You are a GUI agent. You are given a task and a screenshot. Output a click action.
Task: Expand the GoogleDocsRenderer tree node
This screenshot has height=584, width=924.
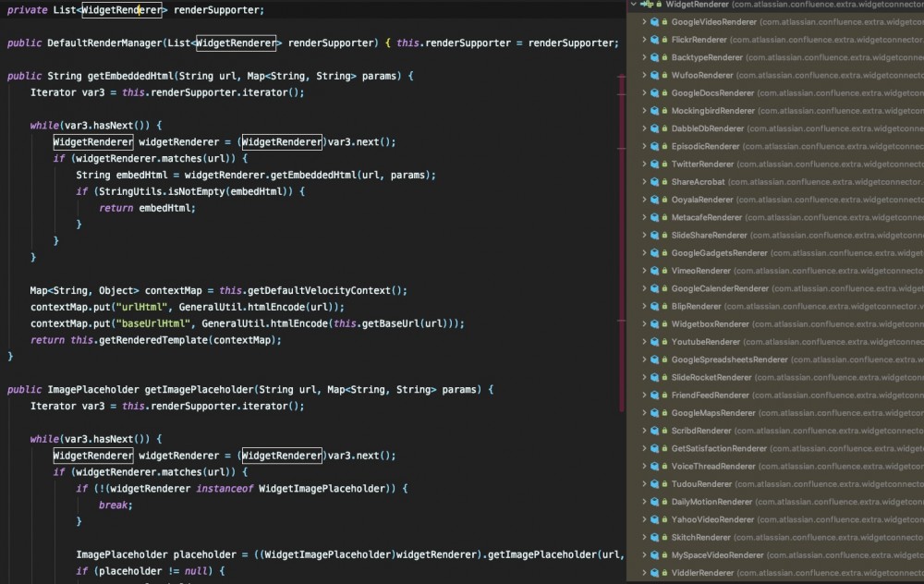pyautogui.click(x=644, y=92)
